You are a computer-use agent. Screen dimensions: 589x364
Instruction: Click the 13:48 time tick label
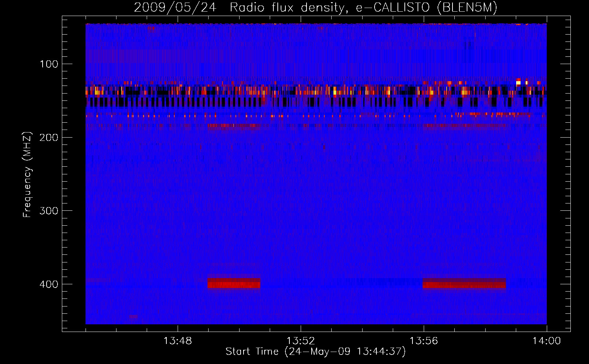point(178,341)
